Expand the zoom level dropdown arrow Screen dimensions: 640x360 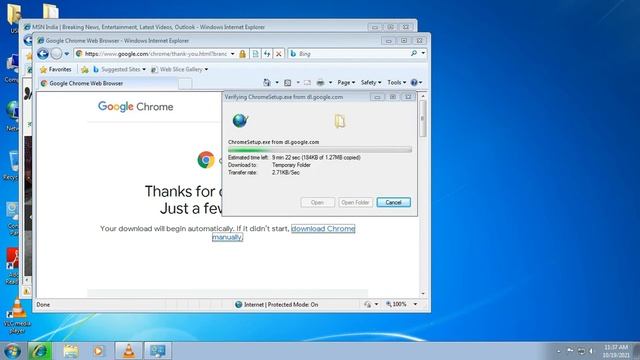[416, 304]
